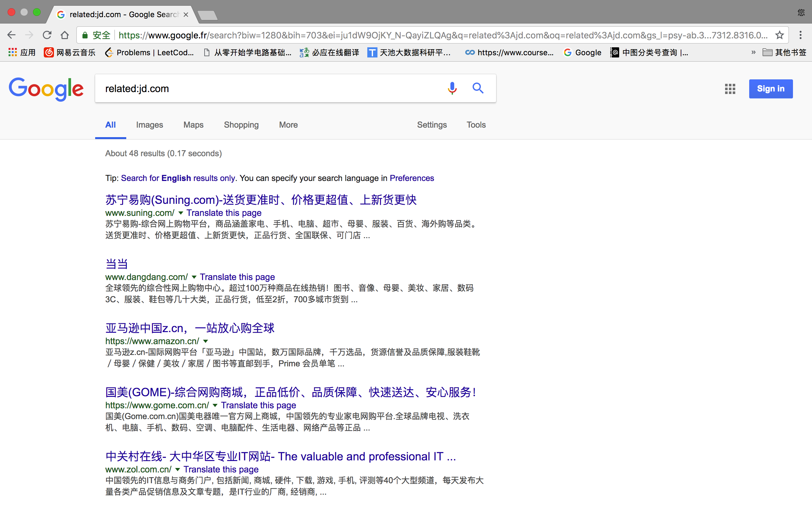Go to the browser home page
Screen dimensions: 812x508
pos(65,35)
